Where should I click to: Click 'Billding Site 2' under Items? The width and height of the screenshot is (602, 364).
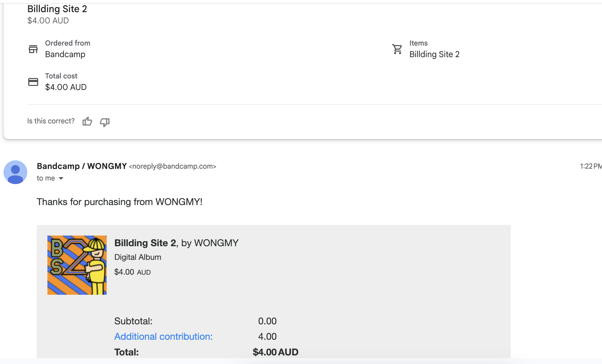434,54
